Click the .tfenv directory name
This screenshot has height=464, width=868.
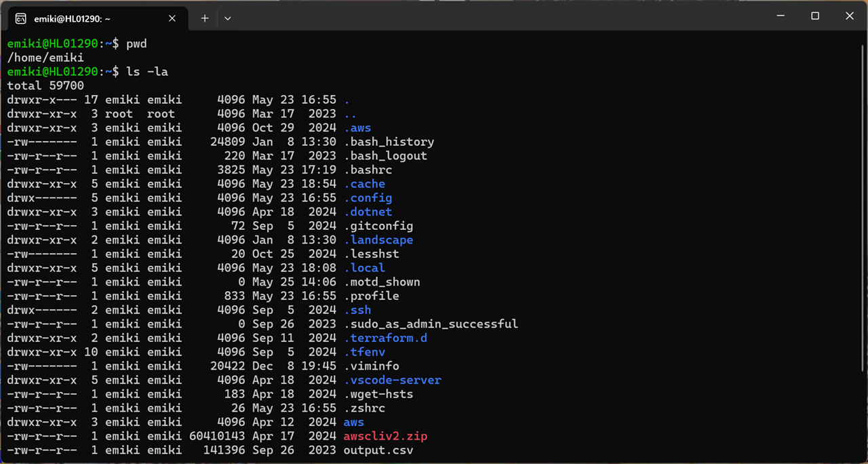click(364, 352)
